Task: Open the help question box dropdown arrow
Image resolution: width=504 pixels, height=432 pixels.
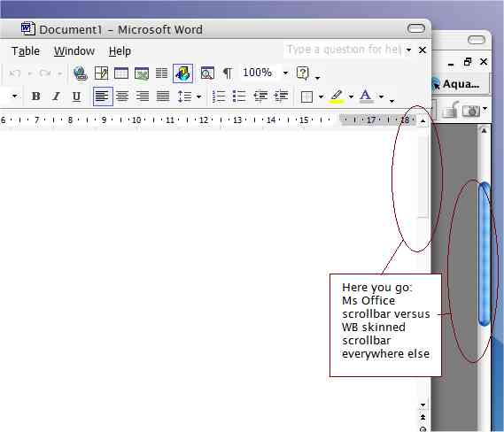Action: (x=408, y=50)
